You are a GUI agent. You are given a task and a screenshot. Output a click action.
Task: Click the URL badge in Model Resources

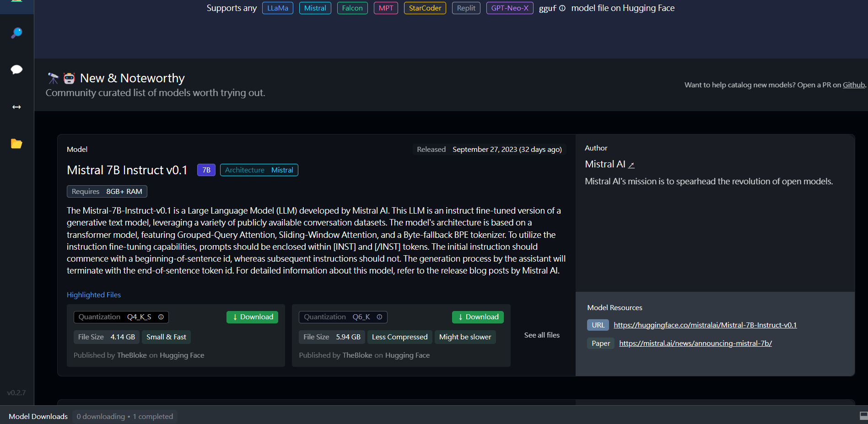598,325
